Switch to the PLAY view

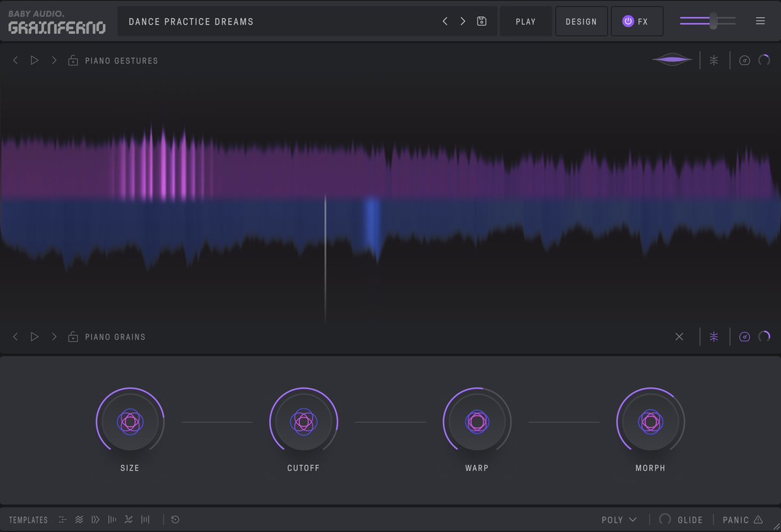pyautogui.click(x=526, y=21)
